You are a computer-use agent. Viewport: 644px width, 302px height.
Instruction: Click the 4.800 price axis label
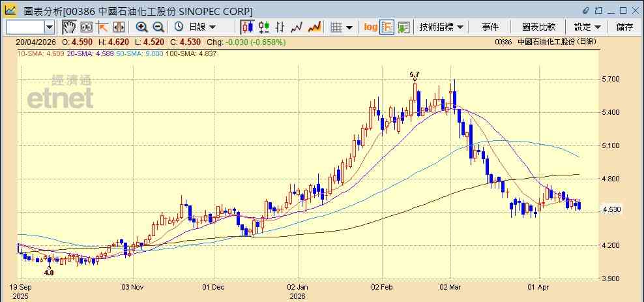tap(611, 179)
